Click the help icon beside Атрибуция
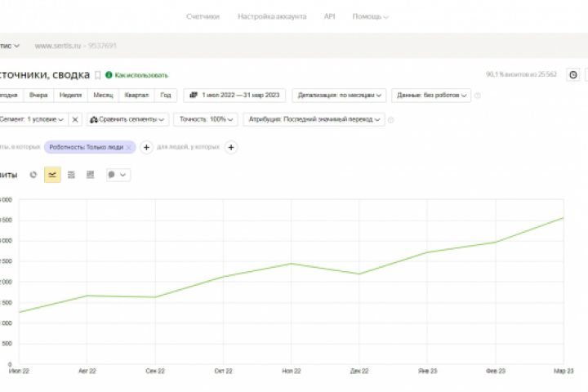 (390, 120)
